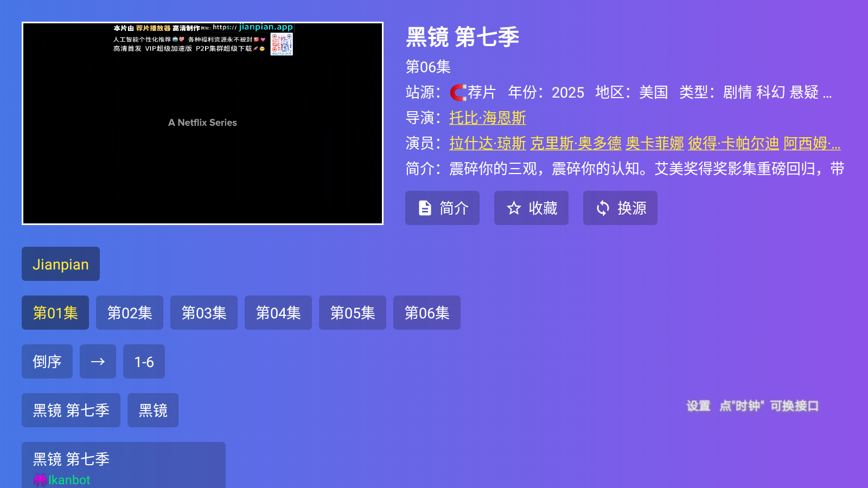Open actor link 拉什达·琼斯
Image resolution: width=868 pixels, height=488 pixels.
click(488, 143)
